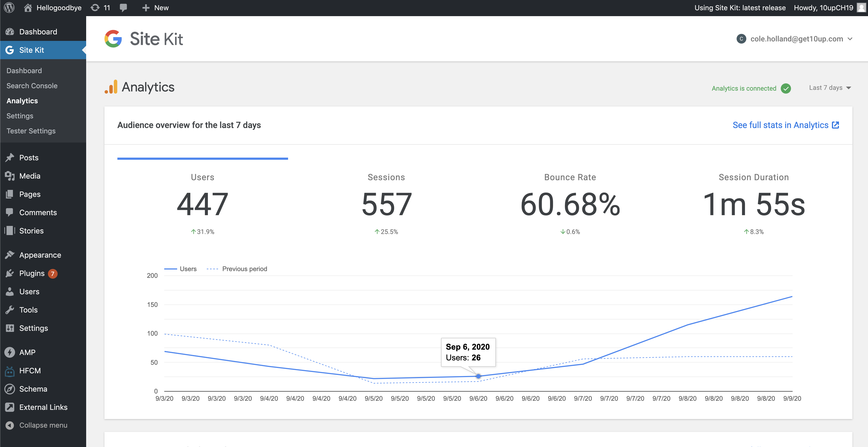Screen dimensions: 868x447
Task: Open the New content menu in admin bar
Action: [155, 8]
